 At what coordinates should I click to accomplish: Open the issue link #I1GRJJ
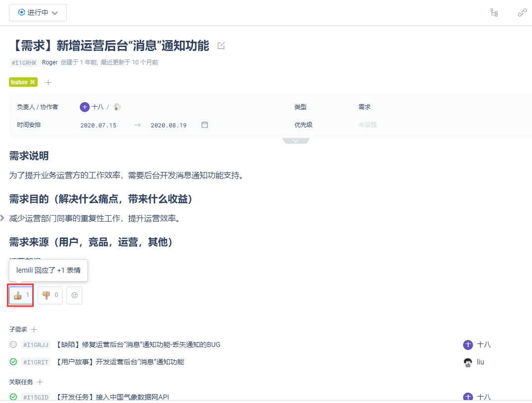coord(35,345)
